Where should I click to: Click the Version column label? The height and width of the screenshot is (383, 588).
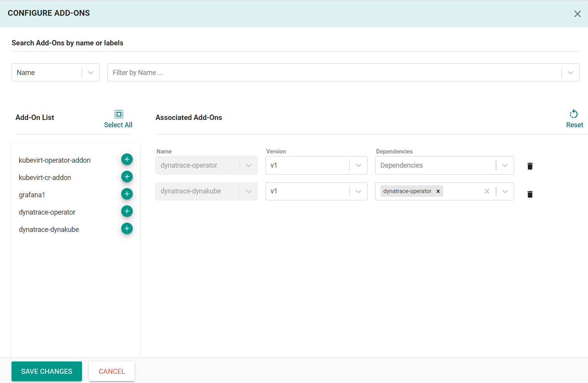point(276,152)
